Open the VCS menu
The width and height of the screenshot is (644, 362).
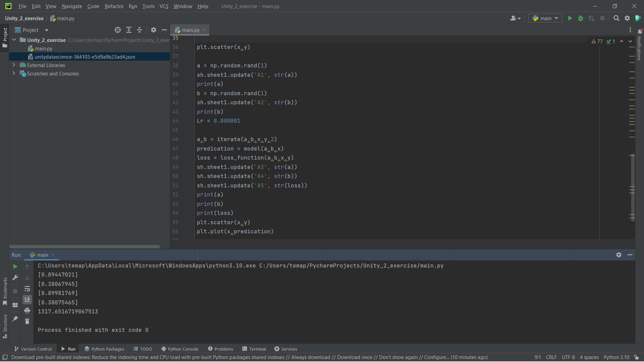click(x=164, y=6)
